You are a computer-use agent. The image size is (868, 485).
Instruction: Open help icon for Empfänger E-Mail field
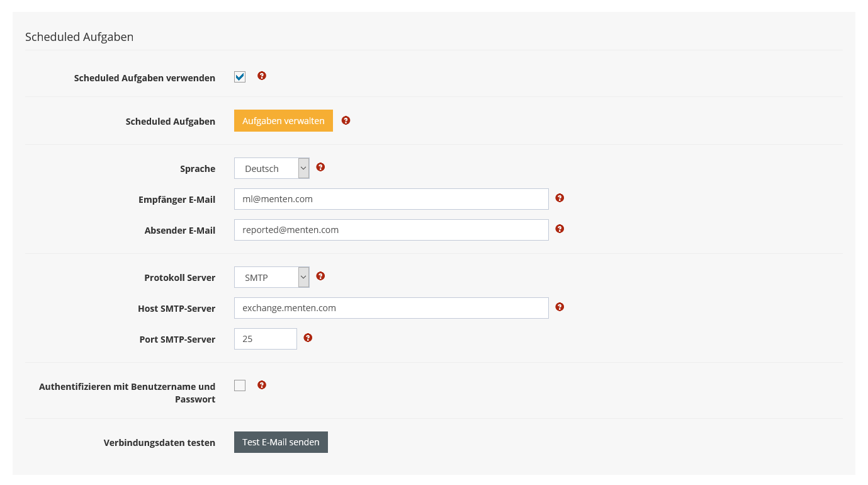pos(560,198)
